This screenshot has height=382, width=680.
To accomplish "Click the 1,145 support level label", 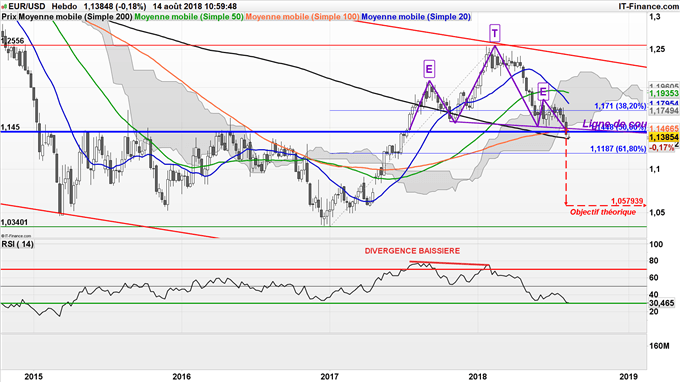I will (10, 127).
